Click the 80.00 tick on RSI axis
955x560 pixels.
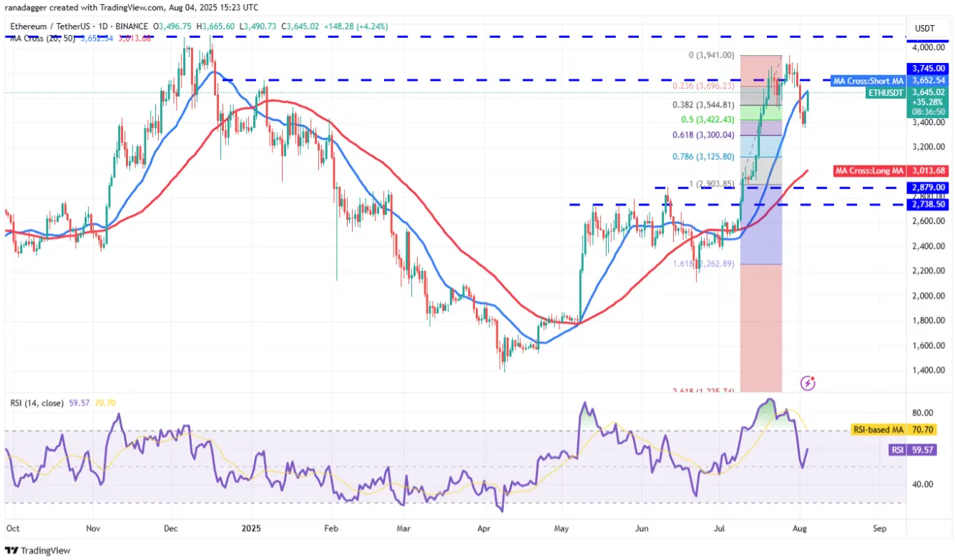[922, 413]
